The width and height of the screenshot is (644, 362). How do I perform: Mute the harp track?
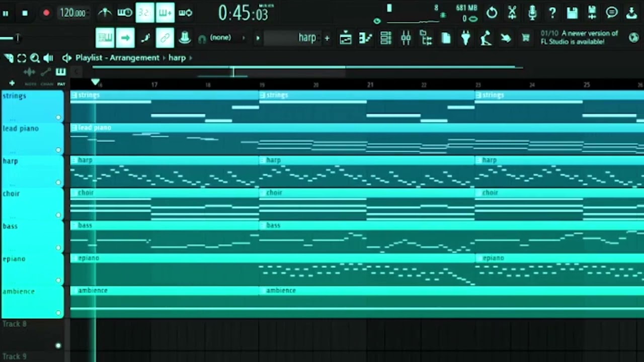[x=58, y=183]
